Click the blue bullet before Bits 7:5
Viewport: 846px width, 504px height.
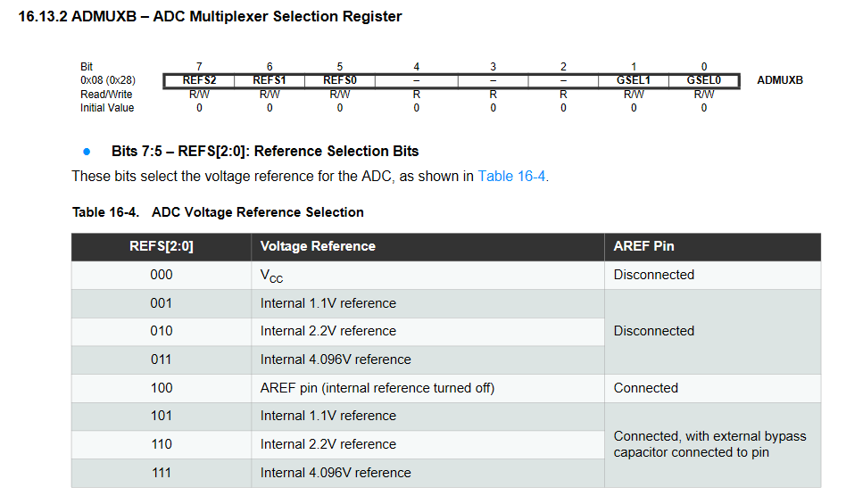click(87, 152)
